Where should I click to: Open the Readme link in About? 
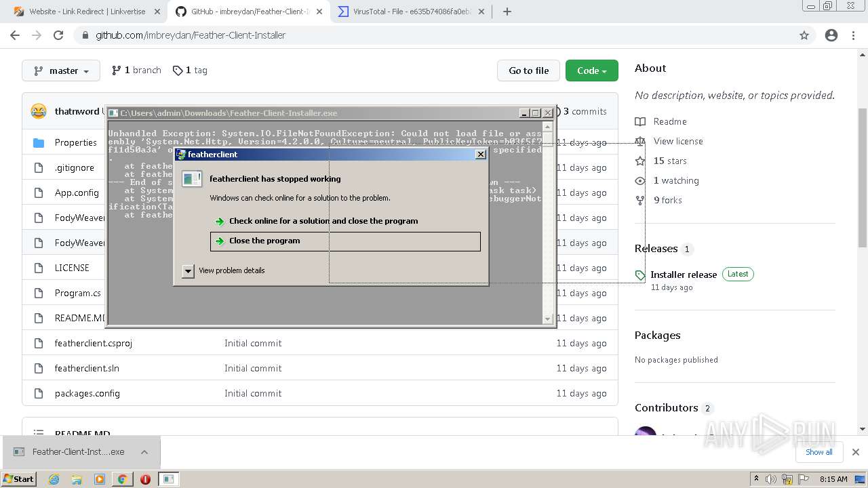[670, 121]
